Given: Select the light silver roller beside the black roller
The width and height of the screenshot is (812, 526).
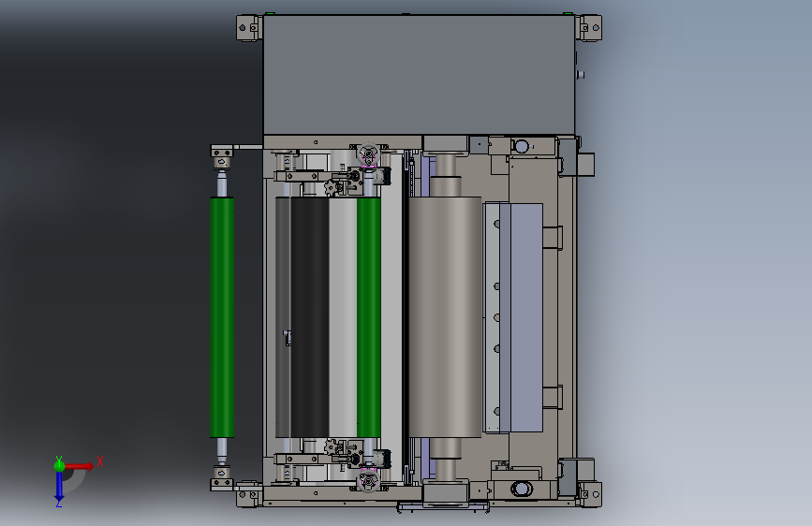Looking at the screenshot, I should (343, 317).
